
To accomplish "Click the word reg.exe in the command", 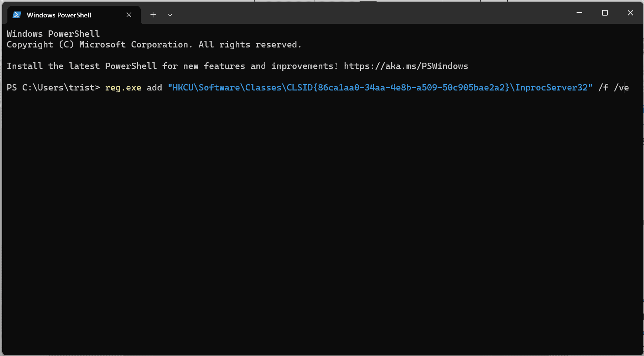I will pos(123,88).
